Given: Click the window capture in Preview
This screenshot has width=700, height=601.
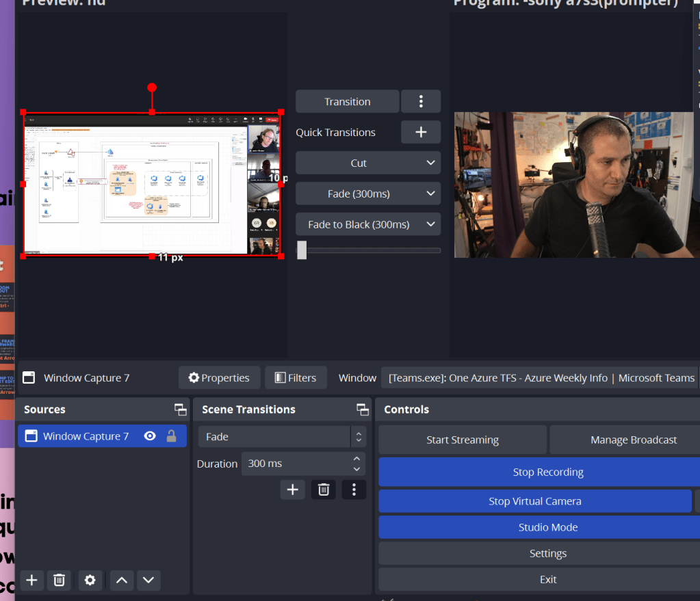Looking at the screenshot, I should coord(152,184).
